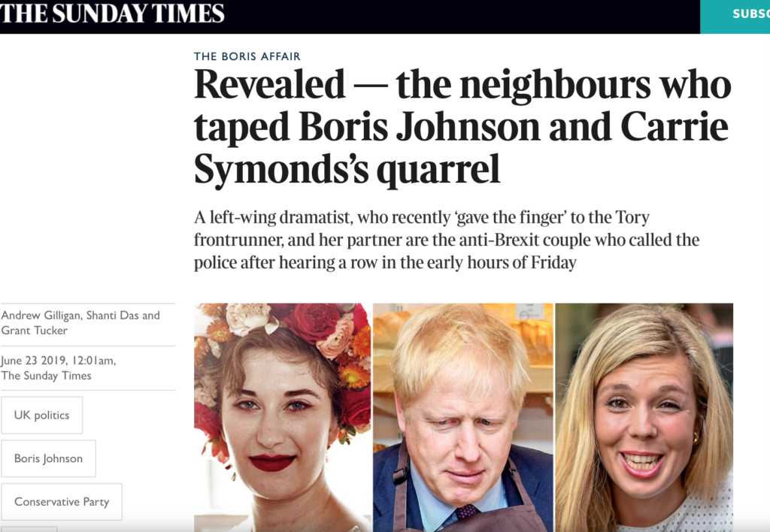This screenshot has width=770, height=532.
Task: Click the cut-off tag below Conservative Party
Action: 29,530
